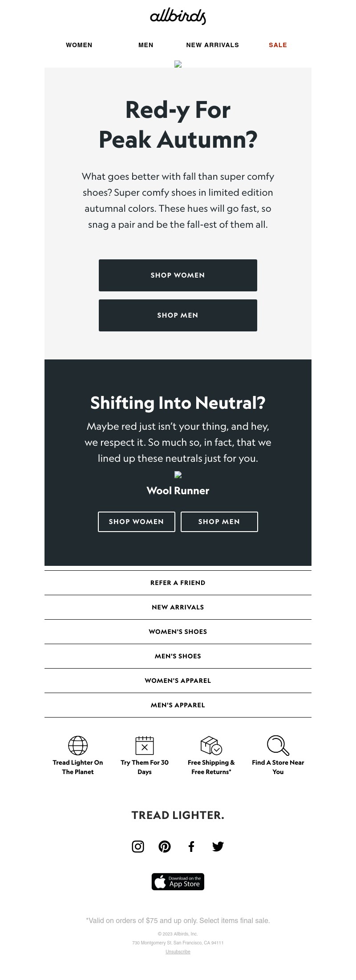
Task: Click the Unsubscribe link
Action: click(178, 952)
